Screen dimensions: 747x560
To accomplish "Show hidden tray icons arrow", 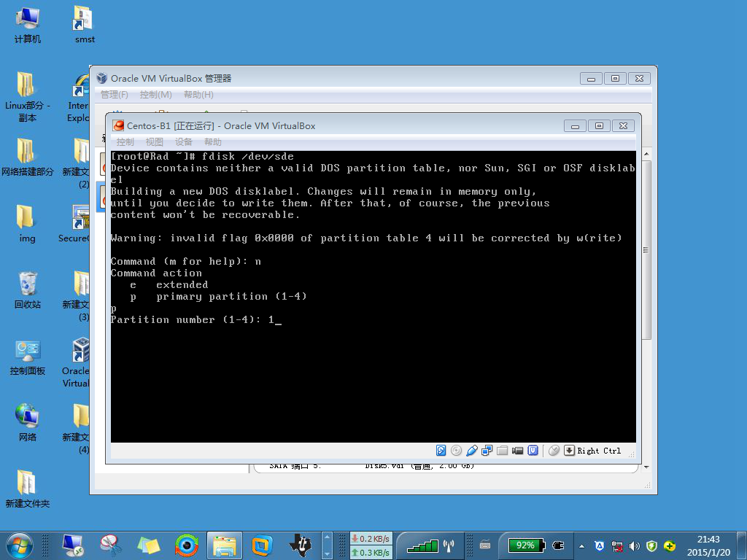I will [x=581, y=546].
